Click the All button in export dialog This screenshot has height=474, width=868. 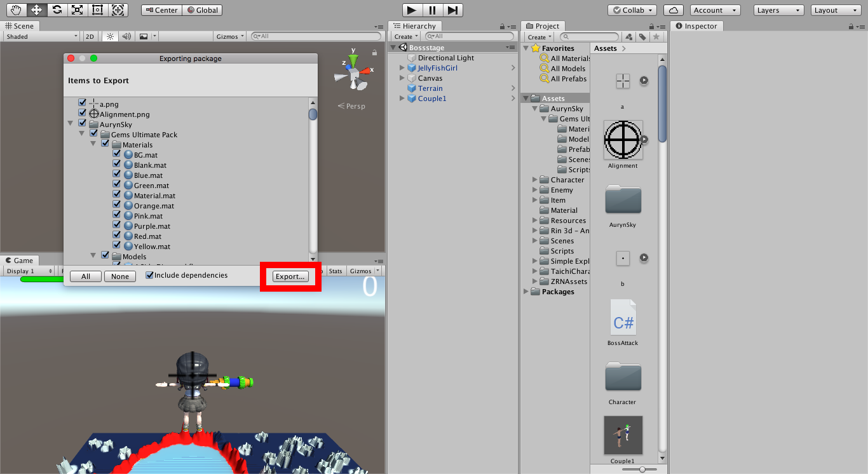[x=86, y=276]
